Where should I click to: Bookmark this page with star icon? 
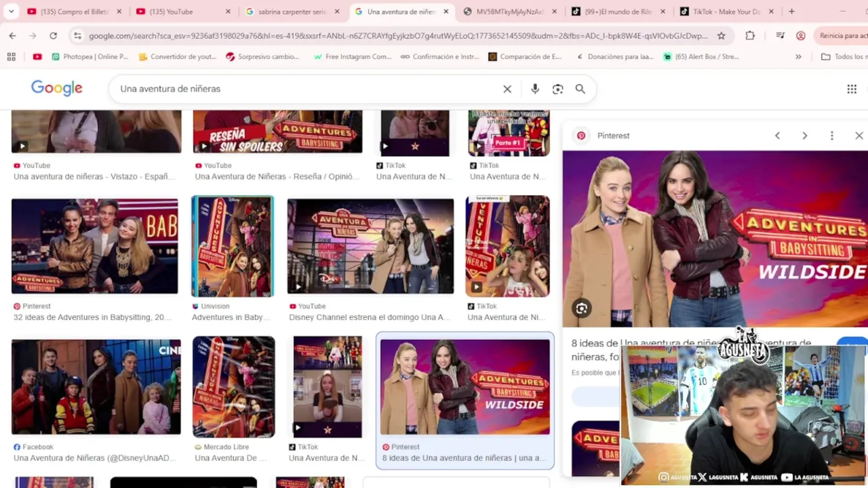(721, 35)
